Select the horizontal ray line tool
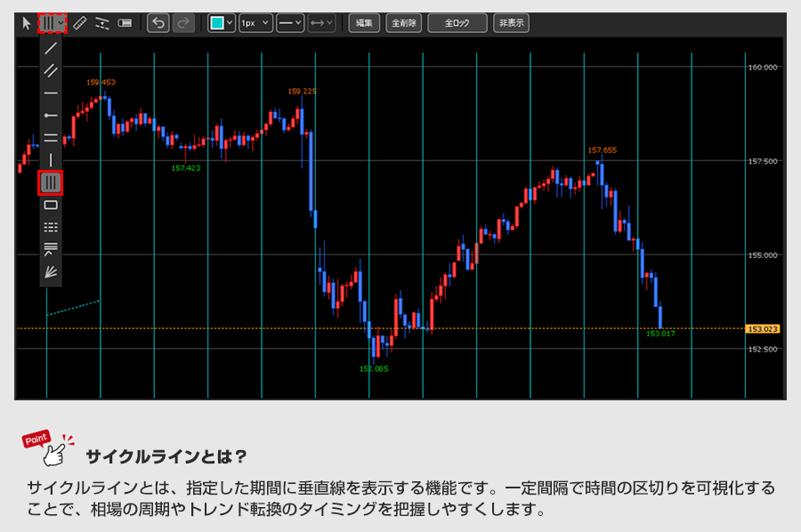The height and width of the screenshot is (532, 801). click(x=51, y=115)
